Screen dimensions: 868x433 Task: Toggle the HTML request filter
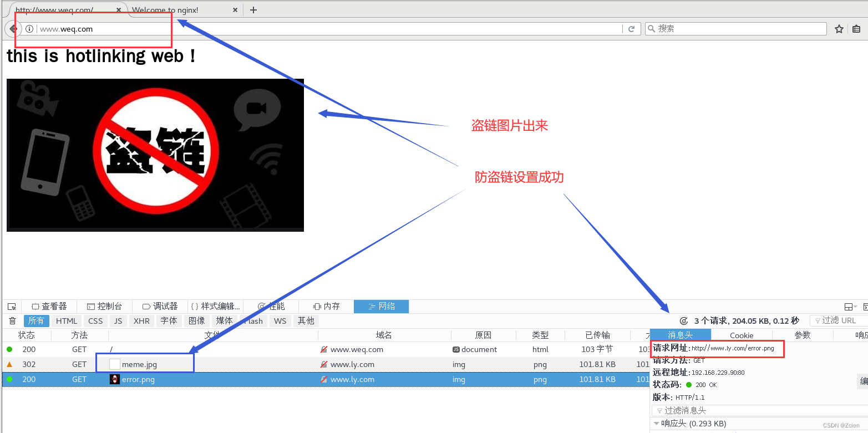click(67, 321)
